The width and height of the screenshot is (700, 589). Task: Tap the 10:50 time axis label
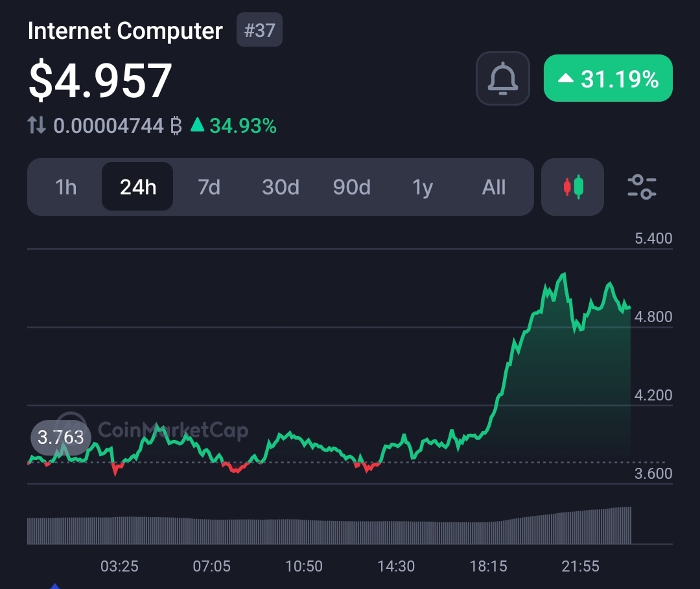point(303,566)
